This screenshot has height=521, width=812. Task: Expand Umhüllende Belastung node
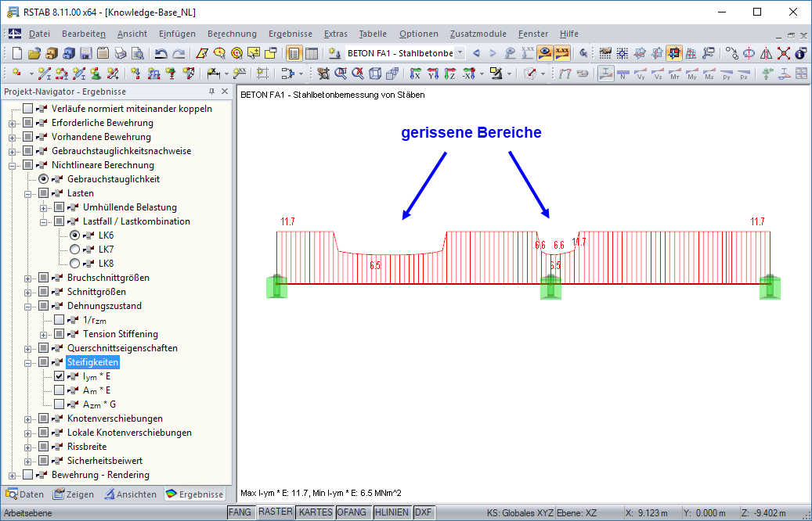(x=44, y=207)
